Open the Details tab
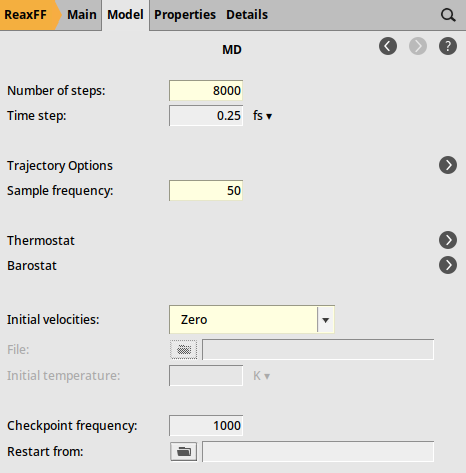The height and width of the screenshot is (473, 466). pyautogui.click(x=247, y=15)
